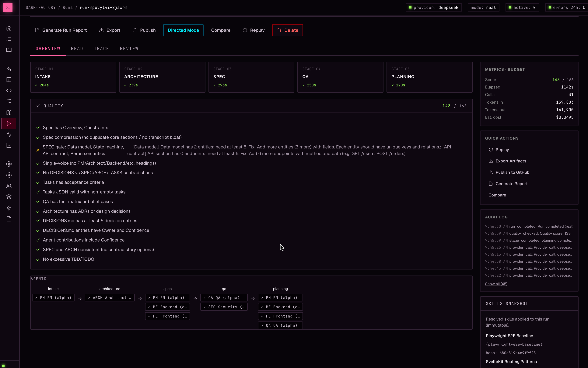Viewport: 588px width, 368px height.
Task: Open the file document icon in sidebar
Action: coord(9,219)
